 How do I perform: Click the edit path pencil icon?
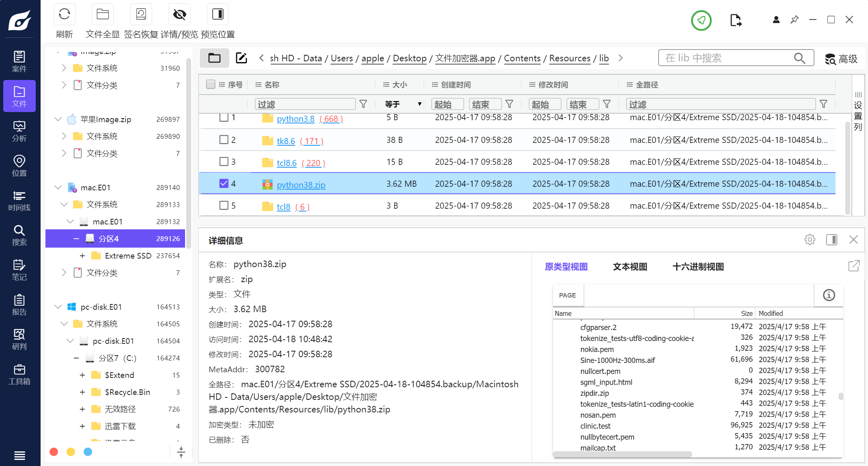241,58
